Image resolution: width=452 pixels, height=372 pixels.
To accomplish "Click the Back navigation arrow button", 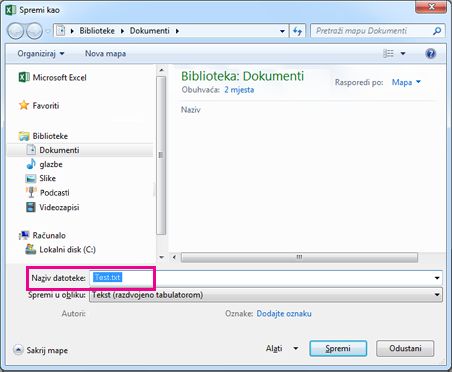I will pos(15,31).
